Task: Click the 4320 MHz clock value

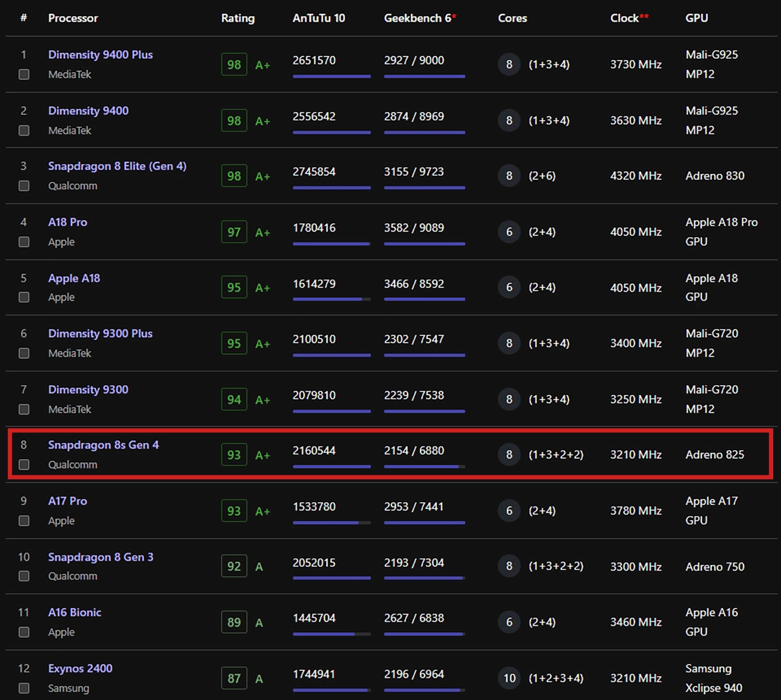Action: [636, 176]
